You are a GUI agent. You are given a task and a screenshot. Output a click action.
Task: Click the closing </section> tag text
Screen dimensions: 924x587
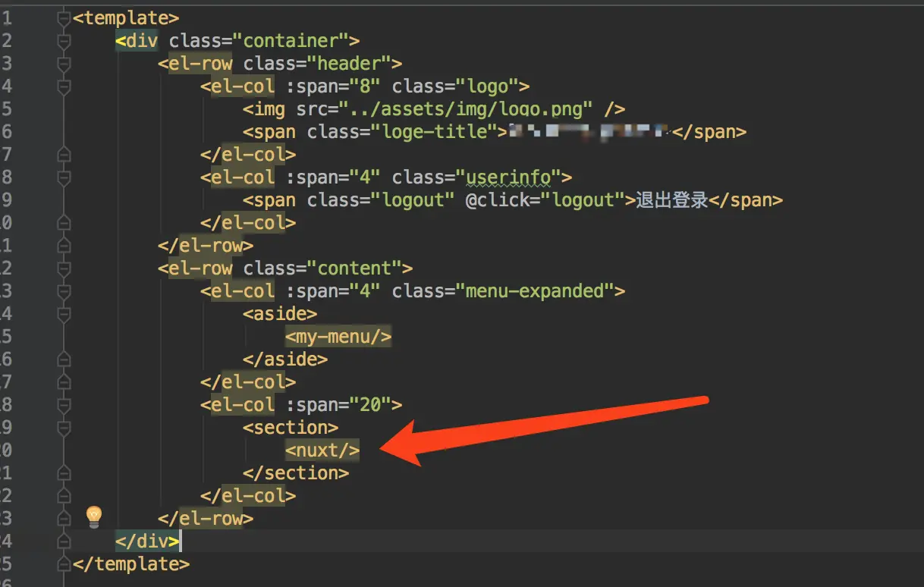296,473
